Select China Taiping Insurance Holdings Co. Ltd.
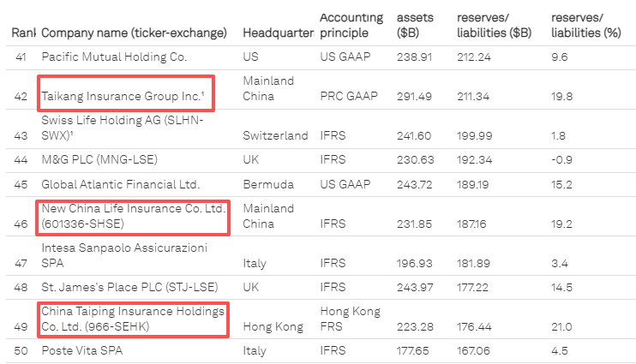 [x=132, y=318]
